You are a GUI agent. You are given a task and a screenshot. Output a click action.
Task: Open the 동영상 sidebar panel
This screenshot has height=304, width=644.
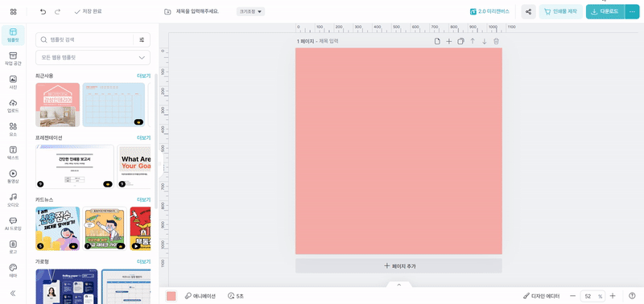[13, 176]
